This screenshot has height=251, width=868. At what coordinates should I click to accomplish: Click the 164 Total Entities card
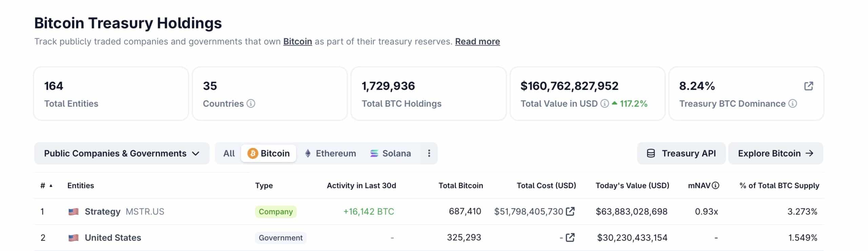(111, 93)
